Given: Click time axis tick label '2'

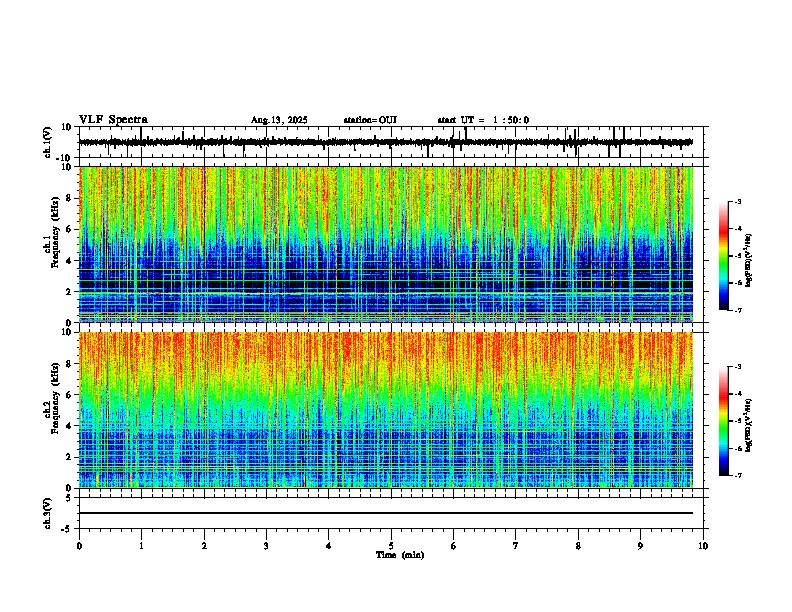Looking at the screenshot, I should click(204, 546).
